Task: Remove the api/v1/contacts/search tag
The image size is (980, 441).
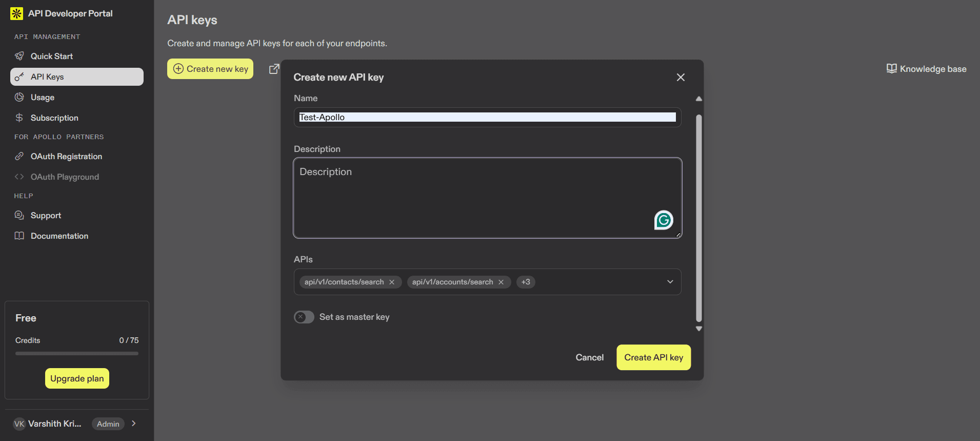Action: [x=392, y=282]
